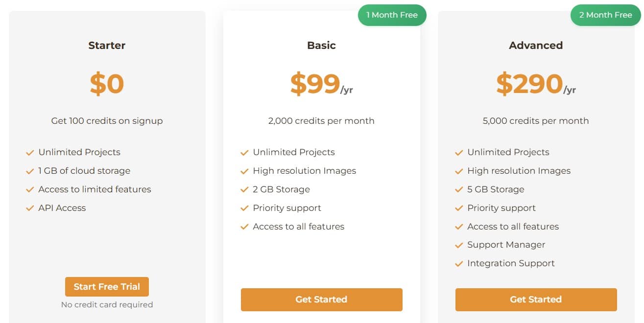Select the checkmark beside High resolution Images in Basic
Screen dimensions: 644x323
click(244, 171)
